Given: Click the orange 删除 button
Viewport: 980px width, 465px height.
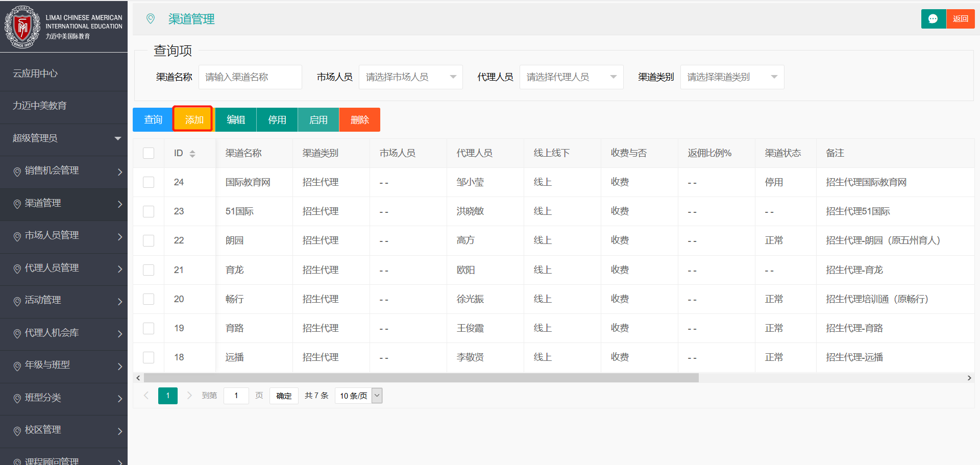Looking at the screenshot, I should [360, 120].
